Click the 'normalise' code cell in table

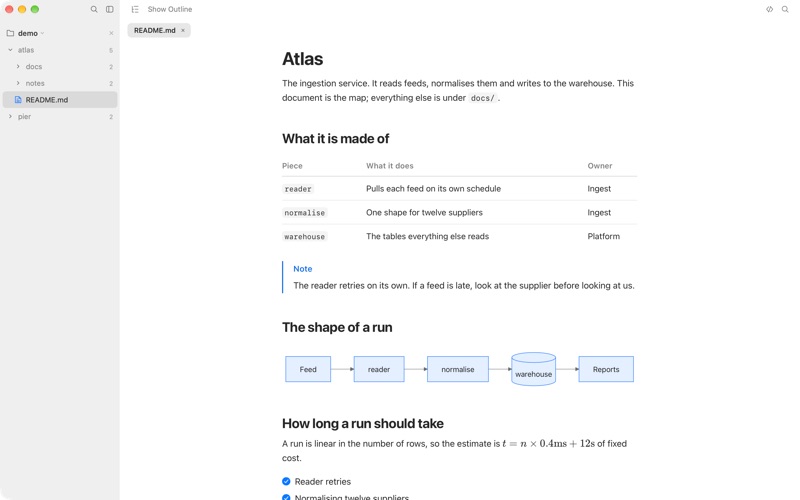point(305,213)
